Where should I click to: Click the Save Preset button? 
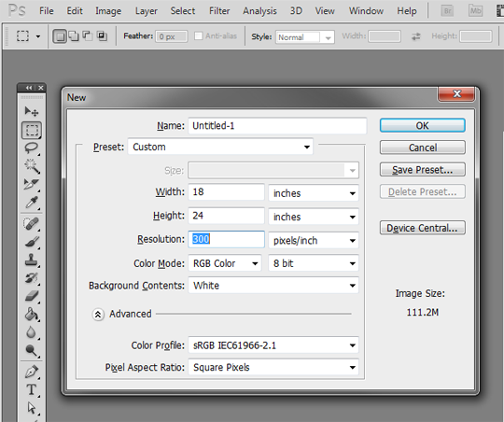[x=423, y=170]
